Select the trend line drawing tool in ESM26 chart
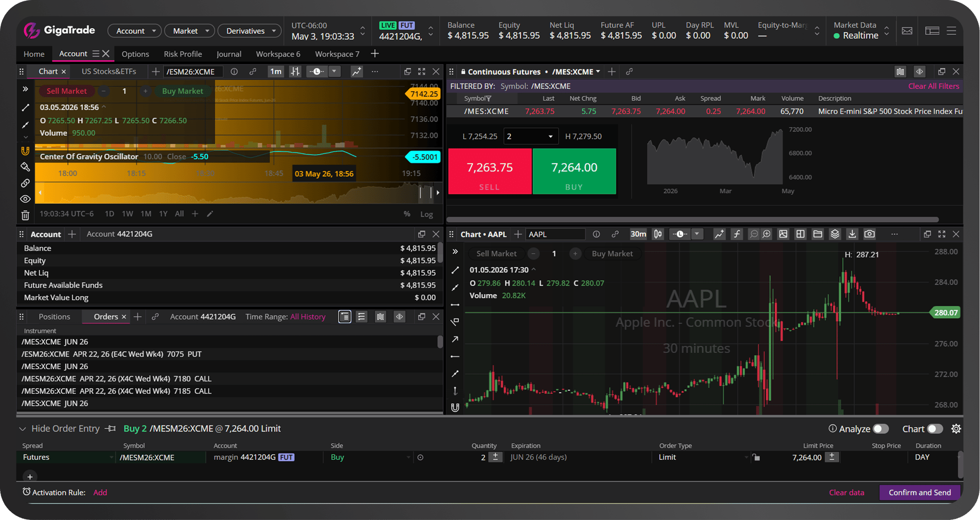980x520 pixels. pyautogui.click(x=25, y=108)
